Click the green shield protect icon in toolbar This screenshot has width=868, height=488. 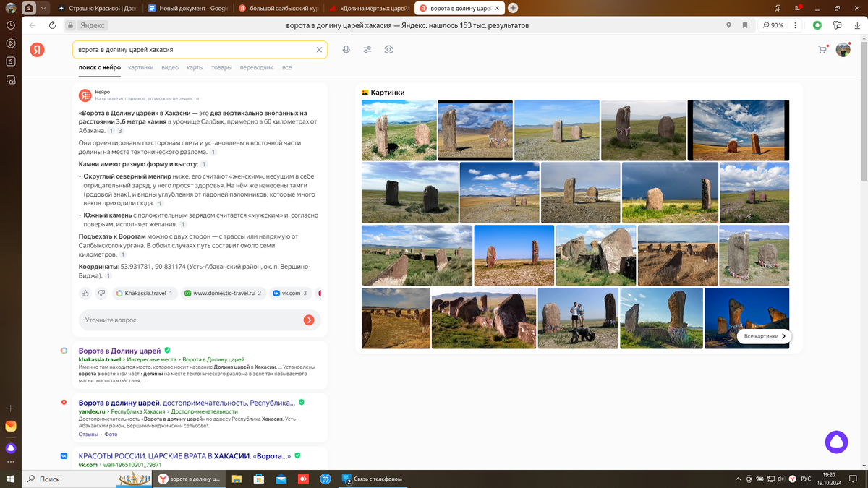coord(817,25)
